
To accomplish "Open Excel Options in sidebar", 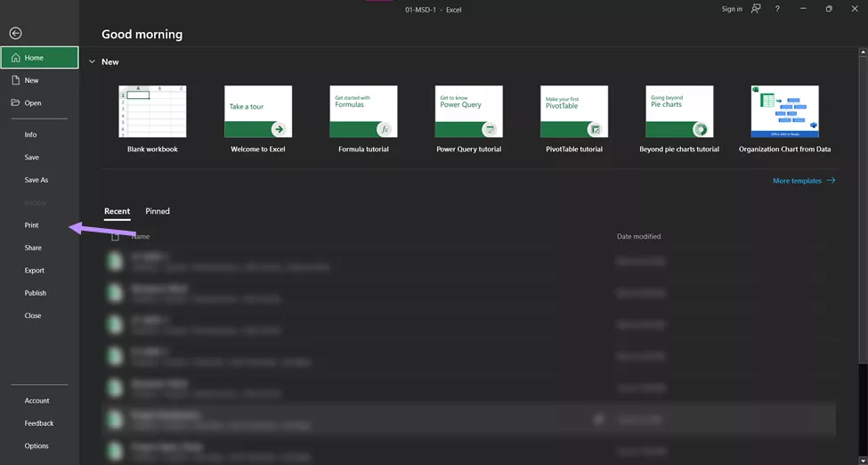I will click(37, 445).
